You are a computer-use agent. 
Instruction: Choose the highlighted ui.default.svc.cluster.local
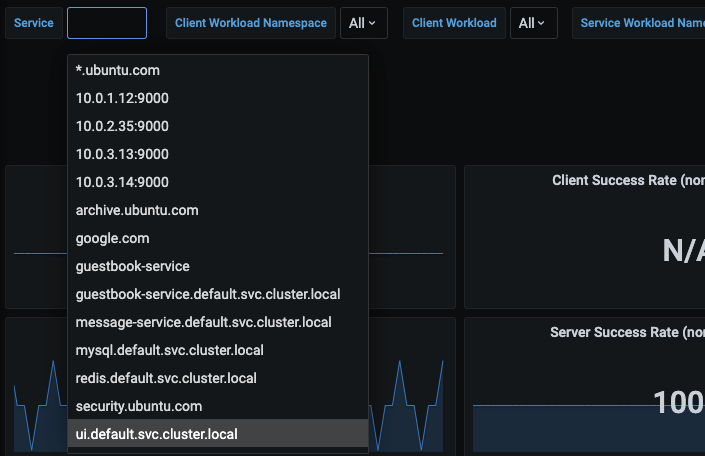click(x=157, y=434)
